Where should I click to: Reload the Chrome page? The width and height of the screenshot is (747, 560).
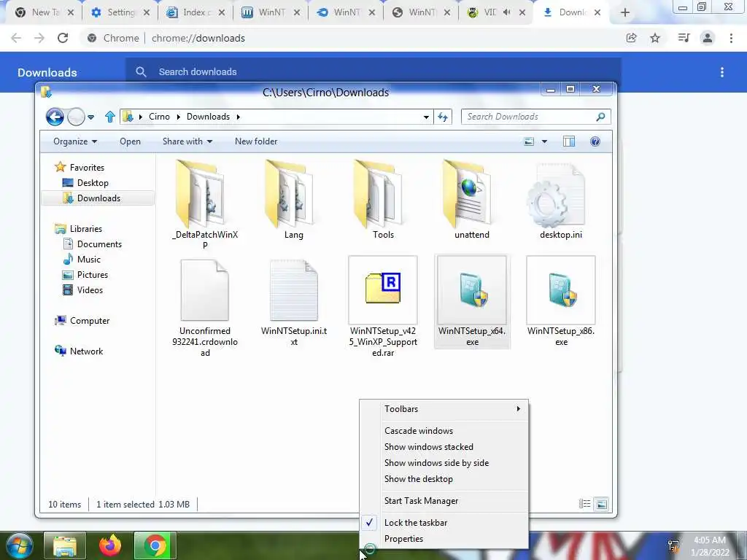click(63, 38)
